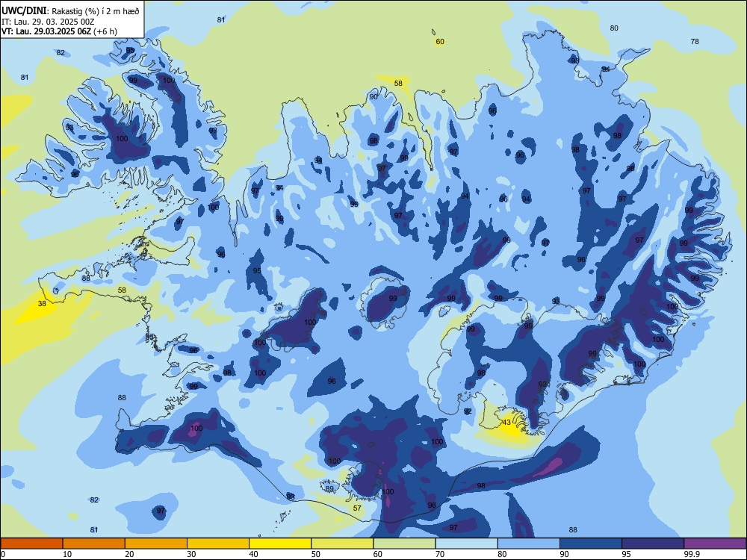Click the 'UWC/DINI: Rakastig (%) í 2 m hæð' title
Image resolution: width=747 pixels, height=560 pixels.
point(70,11)
